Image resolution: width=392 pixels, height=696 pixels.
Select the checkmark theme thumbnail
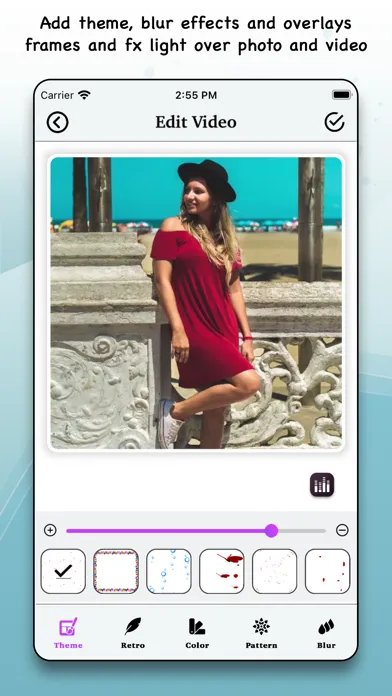63,571
